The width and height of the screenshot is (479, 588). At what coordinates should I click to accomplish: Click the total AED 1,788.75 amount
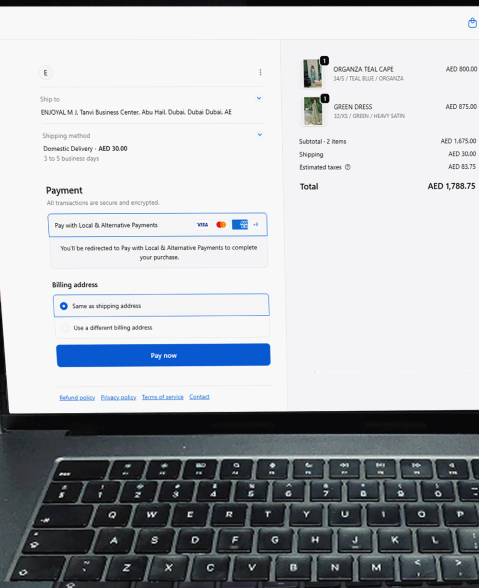pos(451,186)
